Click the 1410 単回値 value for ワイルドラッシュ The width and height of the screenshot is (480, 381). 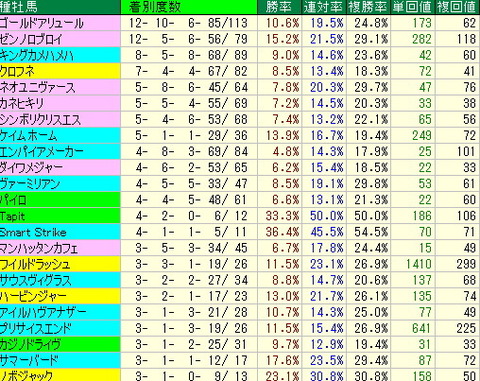[x=419, y=264]
